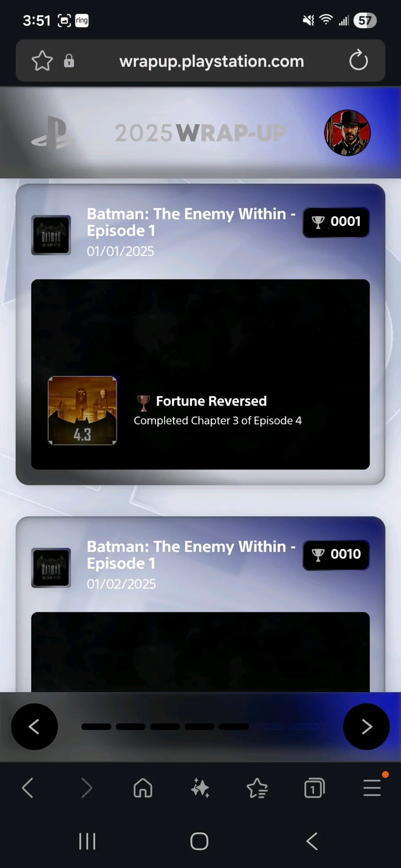Select the Fortune Reversed trophy thumbnail

(82, 411)
